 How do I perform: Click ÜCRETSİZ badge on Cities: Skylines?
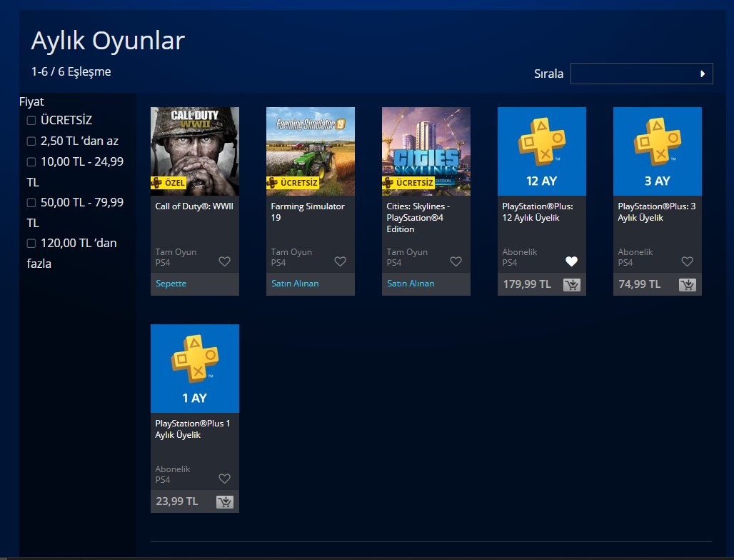pyautogui.click(x=408, y=183)
